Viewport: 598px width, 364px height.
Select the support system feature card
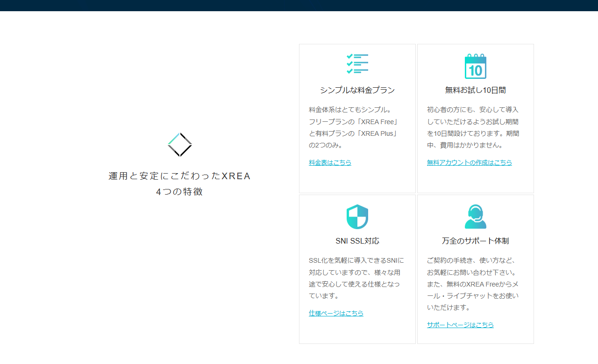475,270
